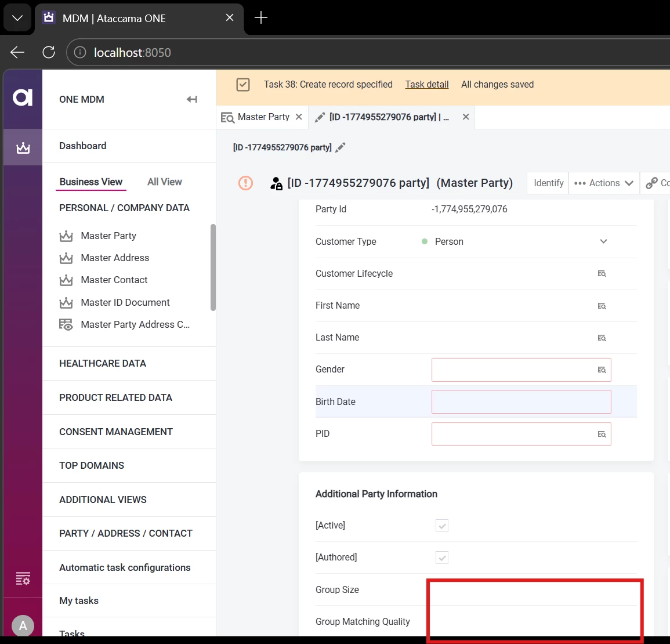The width and height of the screenshot is (670, 644).
Task: Click the Birth Date input field
Action: tap(521, 401)
